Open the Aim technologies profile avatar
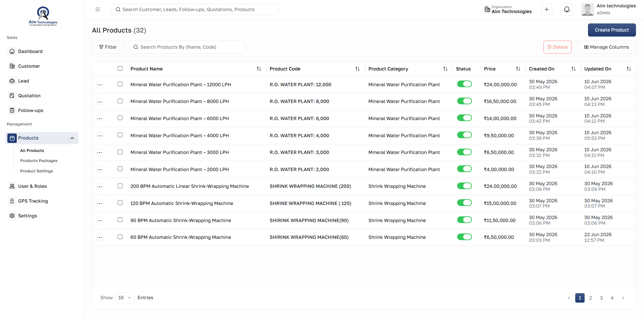This screenshot has width=644, height=319. tap(587, 9)
